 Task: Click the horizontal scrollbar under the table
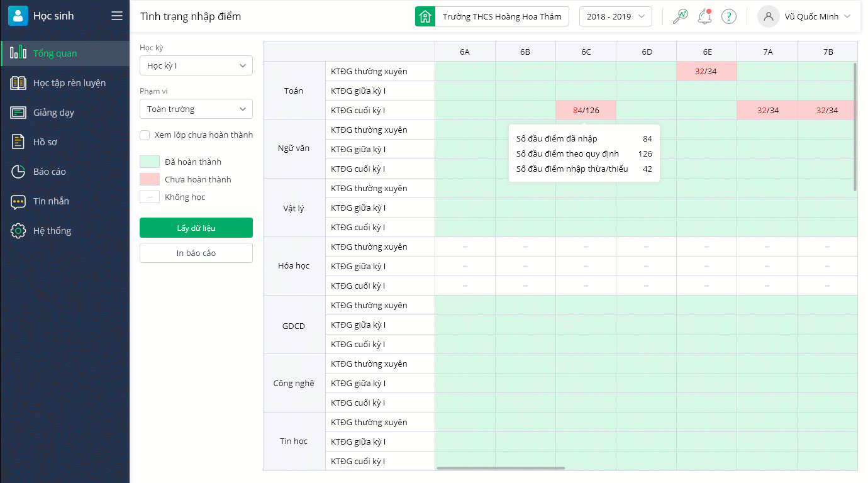pyautogui.click(x=501, y=468)
